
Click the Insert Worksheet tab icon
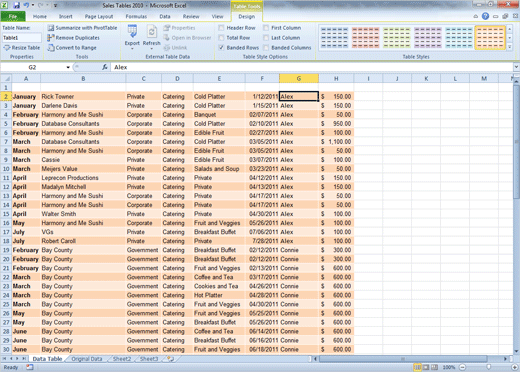click(x=170, y=359)
